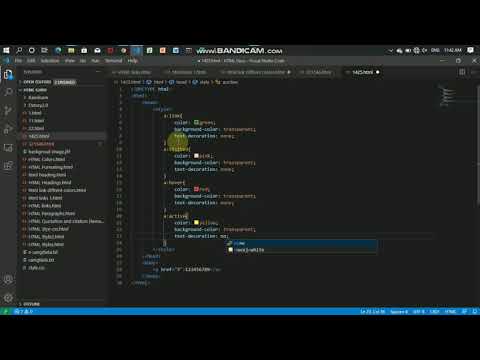
Task: Open errors and warnings status indicator
Action: (x=24, y=311)
